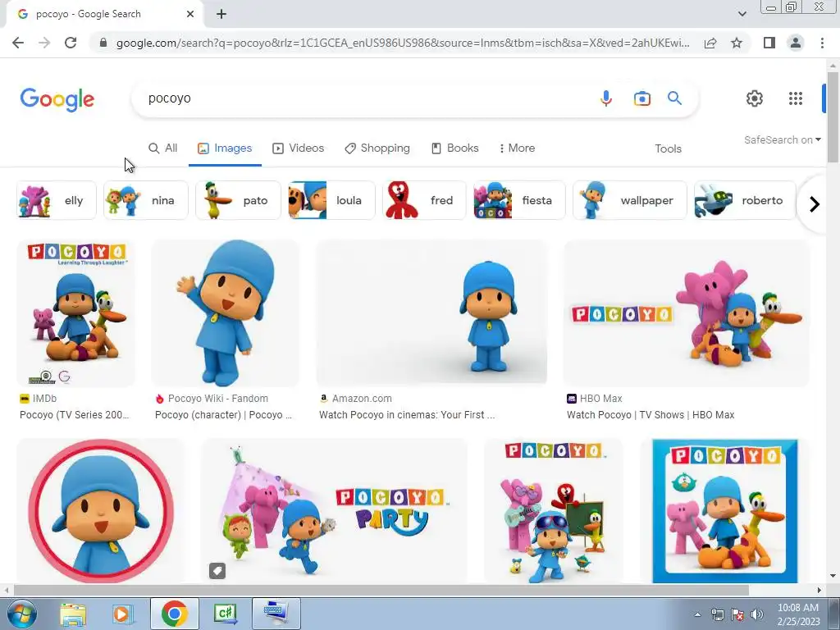Filter images by the elly chip
This screenshot has width=840, height=630.
coord(57,200)
